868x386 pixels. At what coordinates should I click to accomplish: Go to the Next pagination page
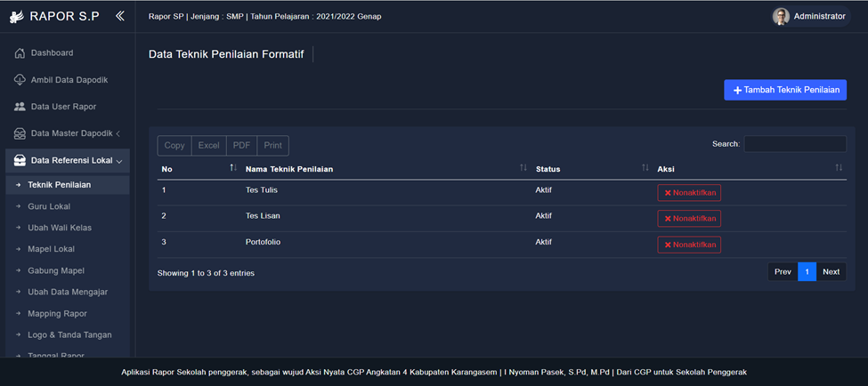point(831,272)
